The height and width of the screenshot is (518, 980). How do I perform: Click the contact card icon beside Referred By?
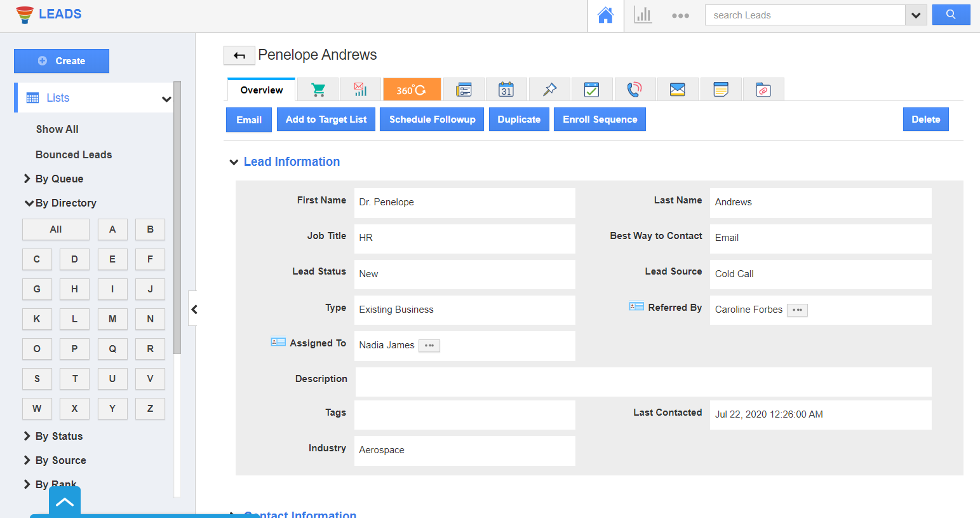click(x=636, y=306)
